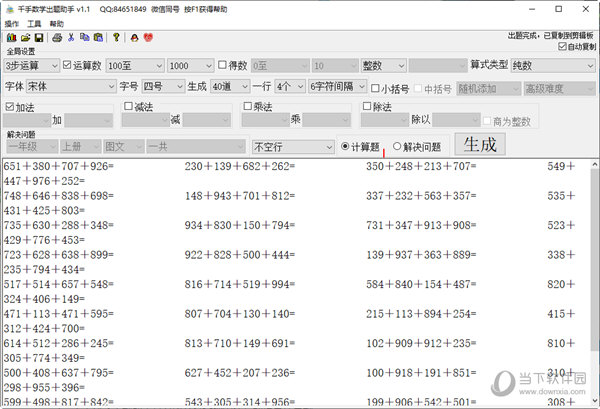The width and height of the screenshot is (600, 409).
Task: Click the QQ penguin icon
Action: 134,37
